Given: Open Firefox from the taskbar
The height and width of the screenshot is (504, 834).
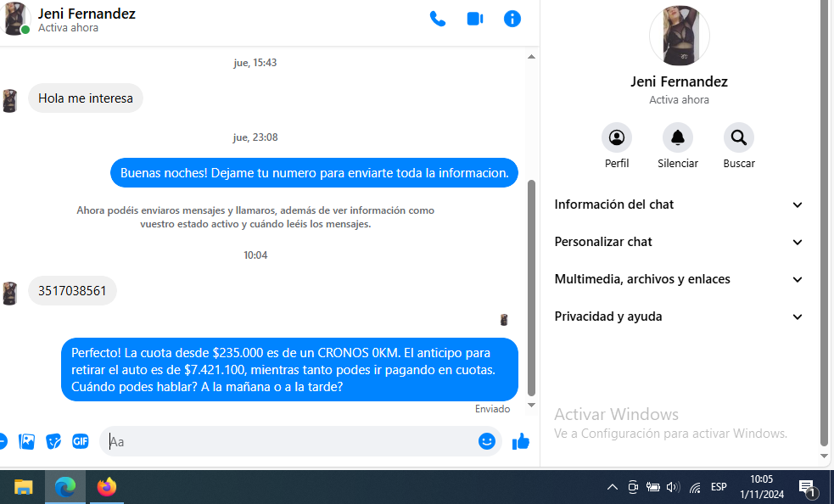Looking at the screenshot, I should [x=106, y=487].
